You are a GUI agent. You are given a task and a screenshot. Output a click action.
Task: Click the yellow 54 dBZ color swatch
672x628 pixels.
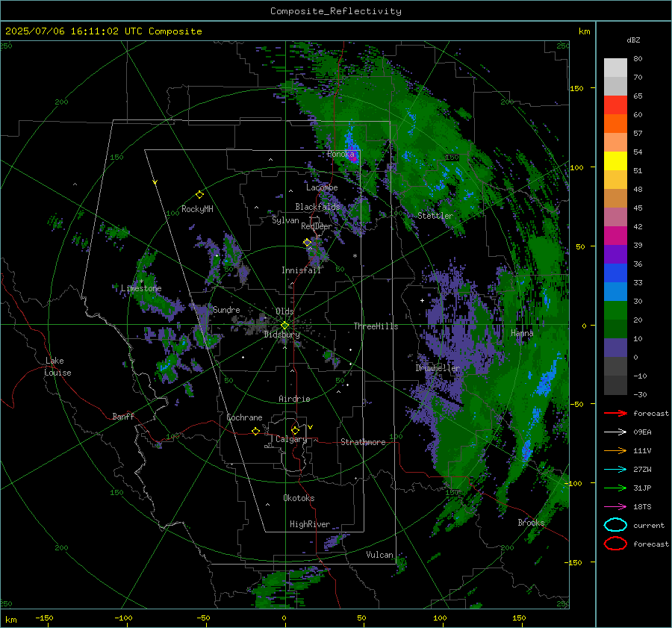pos(615,161)
